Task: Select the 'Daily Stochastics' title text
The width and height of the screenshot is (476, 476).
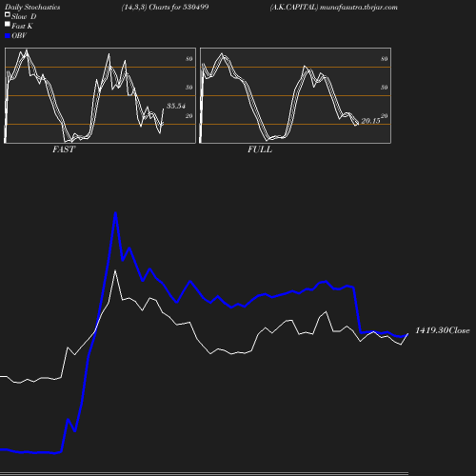Action: [32, 8]
